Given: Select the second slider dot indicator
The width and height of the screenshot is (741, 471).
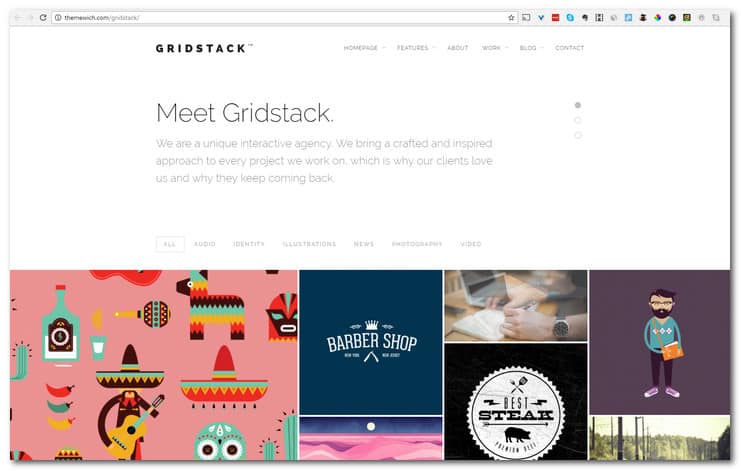Looking at the screenshot, I should point(577,120).
